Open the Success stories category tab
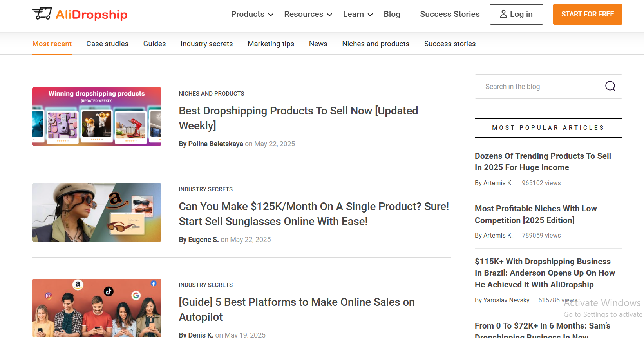The height and width of the screenshot is (338, 644). click(x=450, y=44)
